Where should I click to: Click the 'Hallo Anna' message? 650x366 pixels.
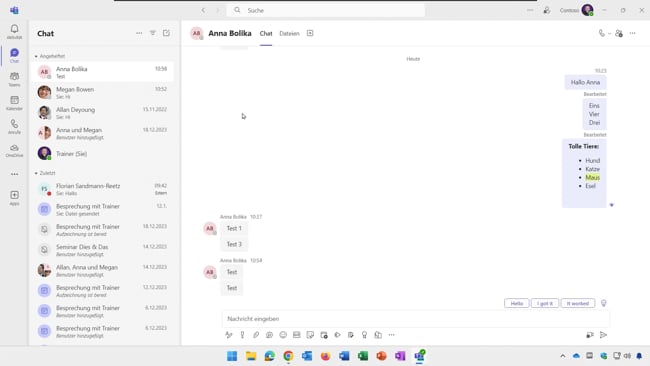(x=585, y=82)
